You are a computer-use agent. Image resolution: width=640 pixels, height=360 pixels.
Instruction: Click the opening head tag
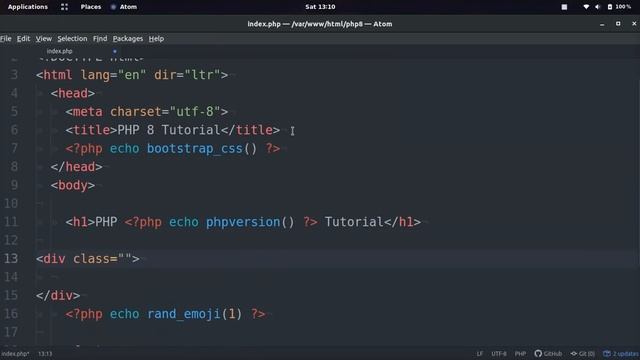pyautogui.click(x=73, y=93)
